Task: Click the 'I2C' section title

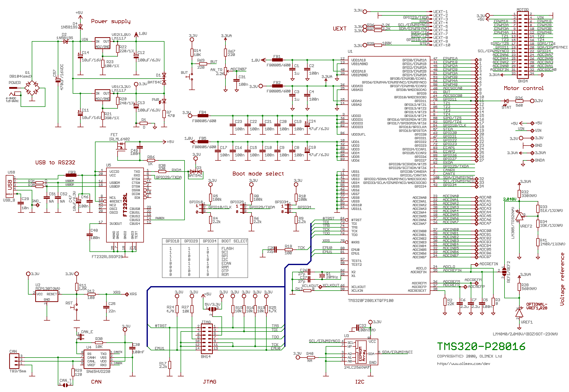Action: (360, 382)
